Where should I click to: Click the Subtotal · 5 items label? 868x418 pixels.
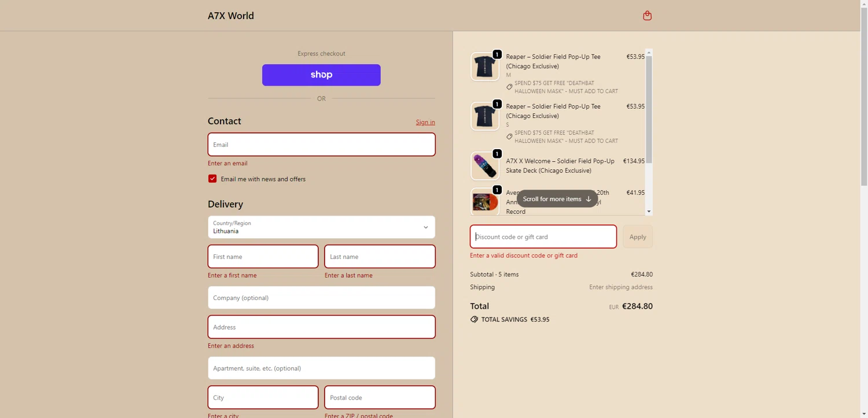(x=495, y=275)
